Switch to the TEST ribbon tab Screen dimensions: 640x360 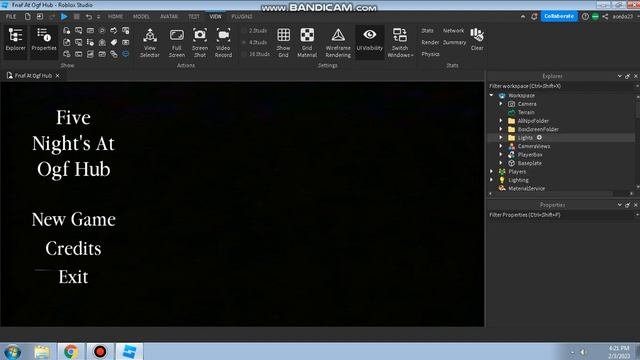point(194,17)
